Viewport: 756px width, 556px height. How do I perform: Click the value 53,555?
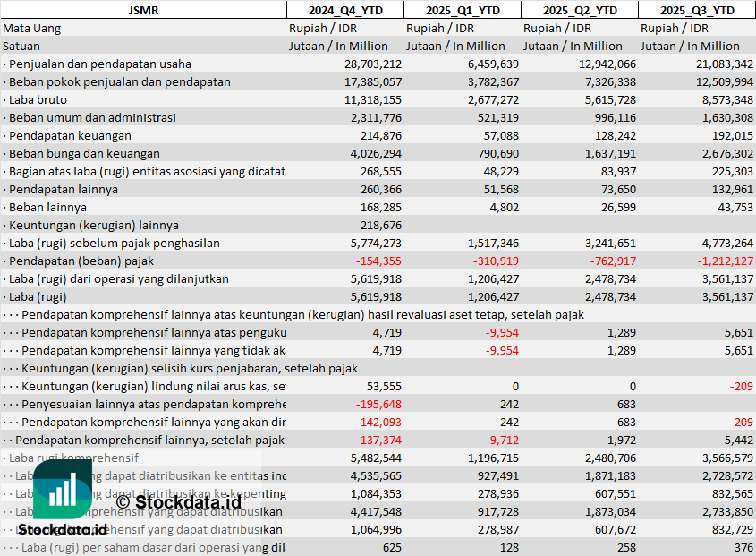click(384, 386)
